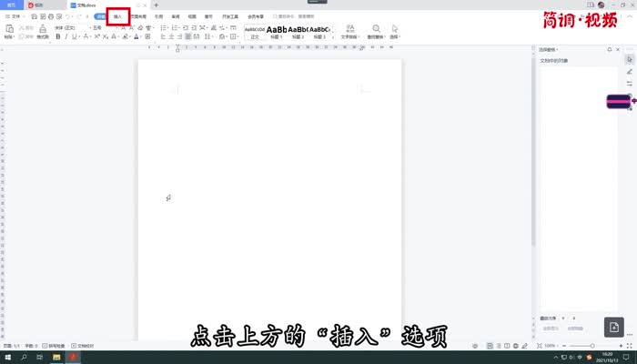
Task: Switch to the 页面布局 ribbon tab
Action: [x=138, y=16]
